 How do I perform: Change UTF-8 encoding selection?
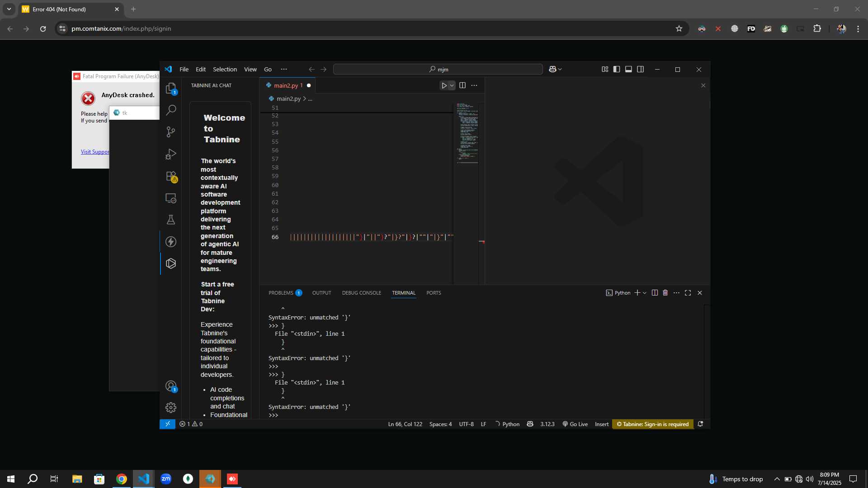coord(466,424)
